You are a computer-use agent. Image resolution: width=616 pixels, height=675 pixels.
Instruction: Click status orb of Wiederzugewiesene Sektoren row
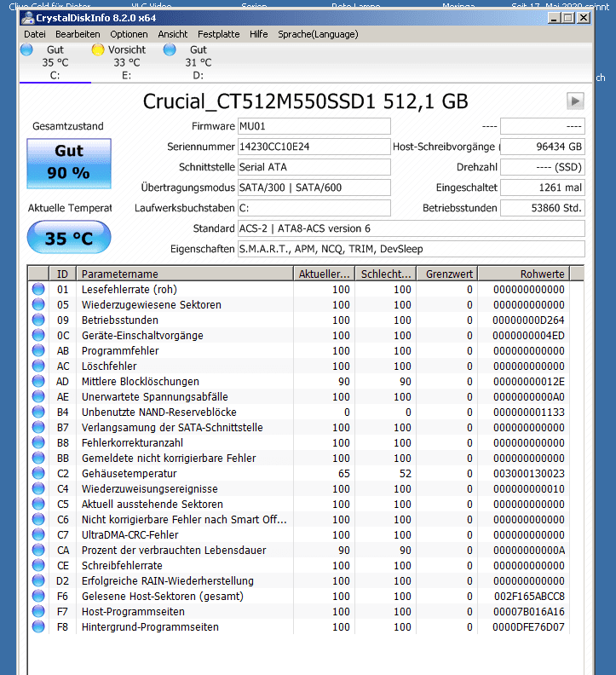(x=38, y=304)
